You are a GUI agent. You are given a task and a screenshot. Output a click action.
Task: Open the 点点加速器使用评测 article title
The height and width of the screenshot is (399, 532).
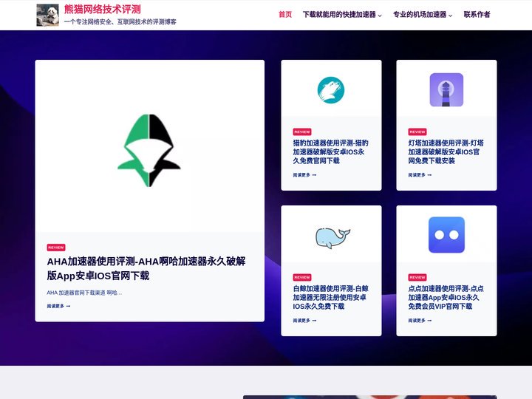pos(446,297)
